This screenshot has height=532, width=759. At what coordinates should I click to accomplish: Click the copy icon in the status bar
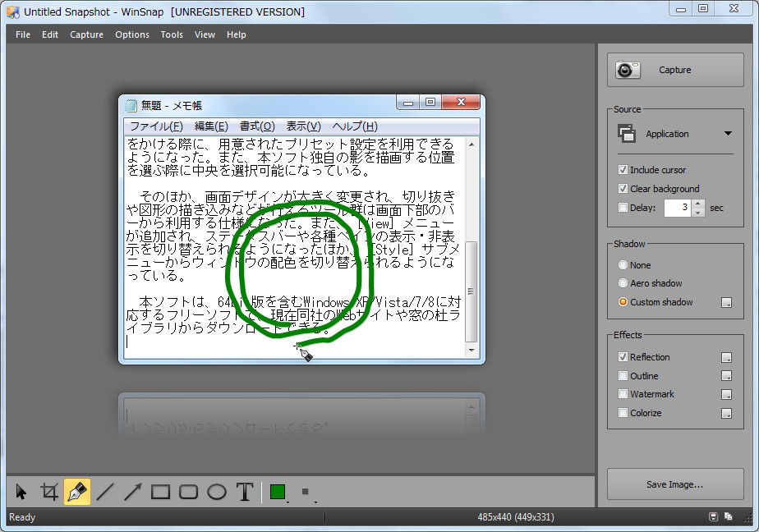pos(728,517)
